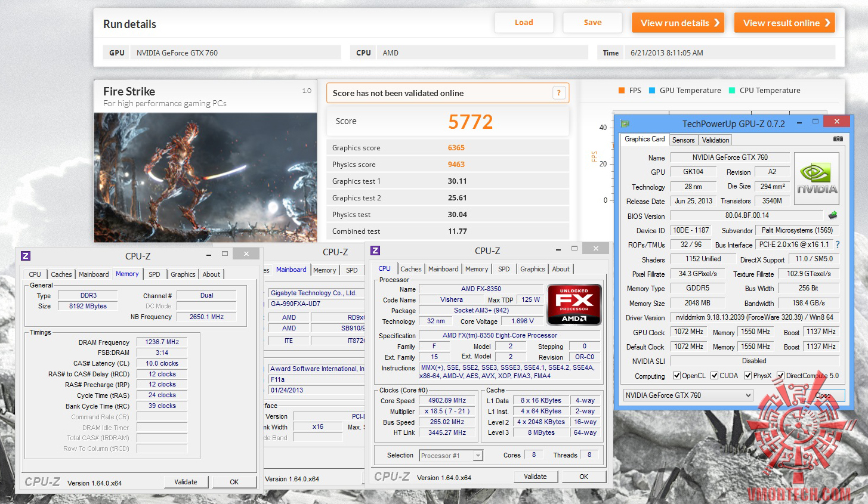This screenshot has width=868, height=504.
Task: Click the Load button in Run details
Action: coord(524,23)
